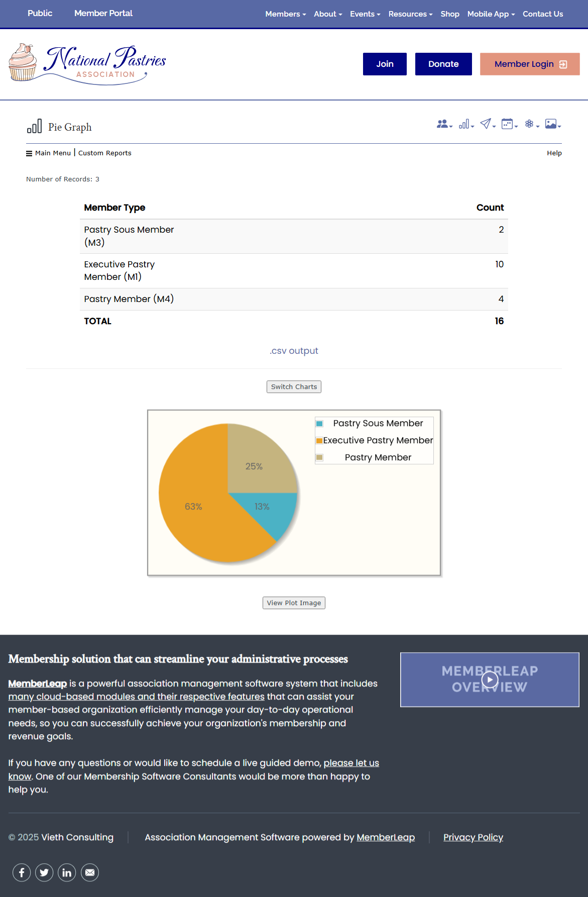Expand the About dropdown menu

pos(328,14)
